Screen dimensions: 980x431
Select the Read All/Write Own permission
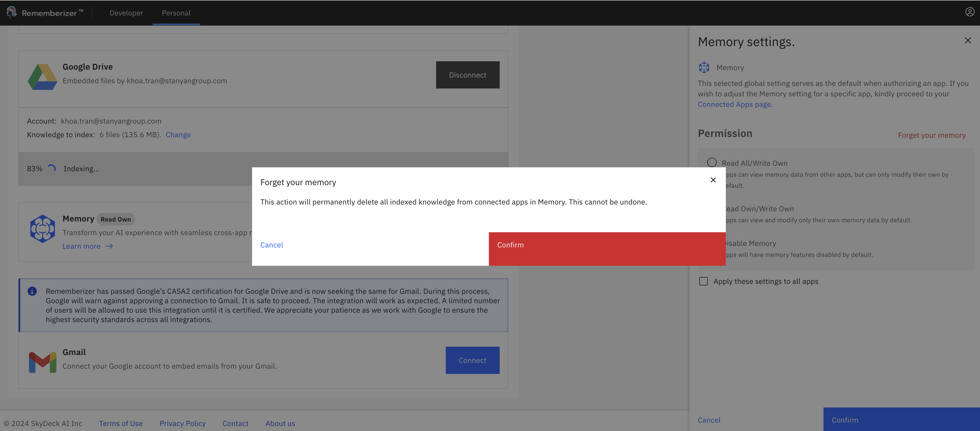tap(712, 162)
